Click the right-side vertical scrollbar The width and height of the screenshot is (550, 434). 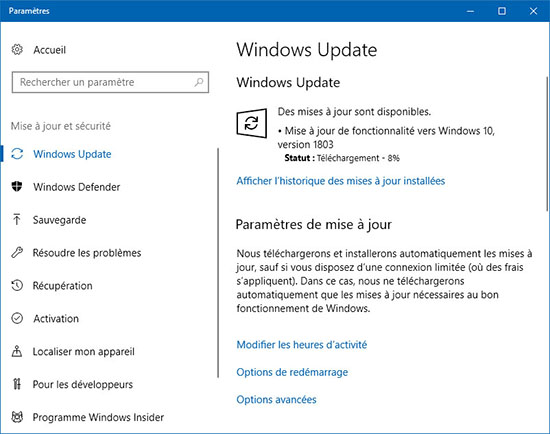547,144
